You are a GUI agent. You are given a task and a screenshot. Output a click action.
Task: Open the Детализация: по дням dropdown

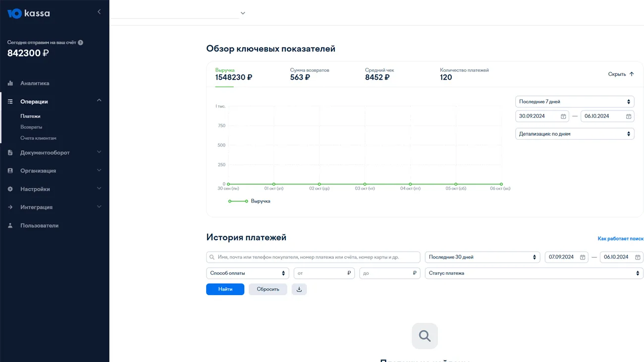click(575, 134)
